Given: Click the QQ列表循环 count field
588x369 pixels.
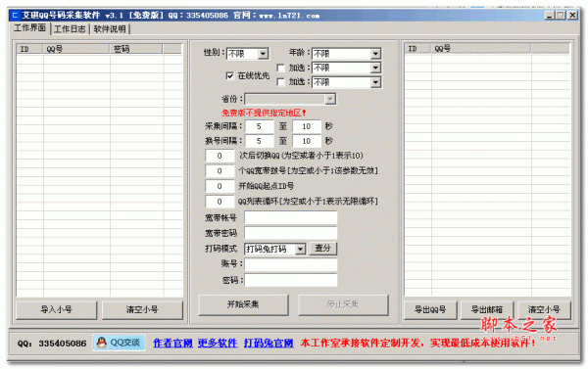Looking at the screenshot, I should 220,202.
